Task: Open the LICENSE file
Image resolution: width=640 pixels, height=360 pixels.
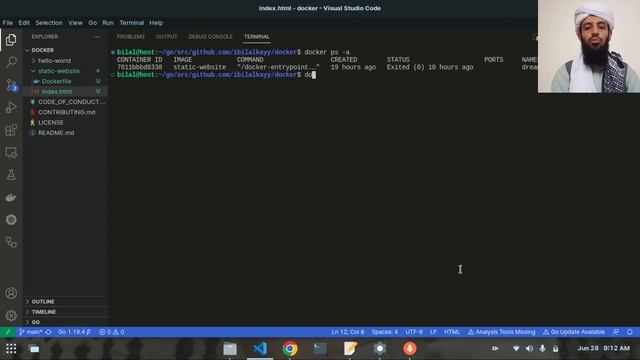Action: coord(65,122)
